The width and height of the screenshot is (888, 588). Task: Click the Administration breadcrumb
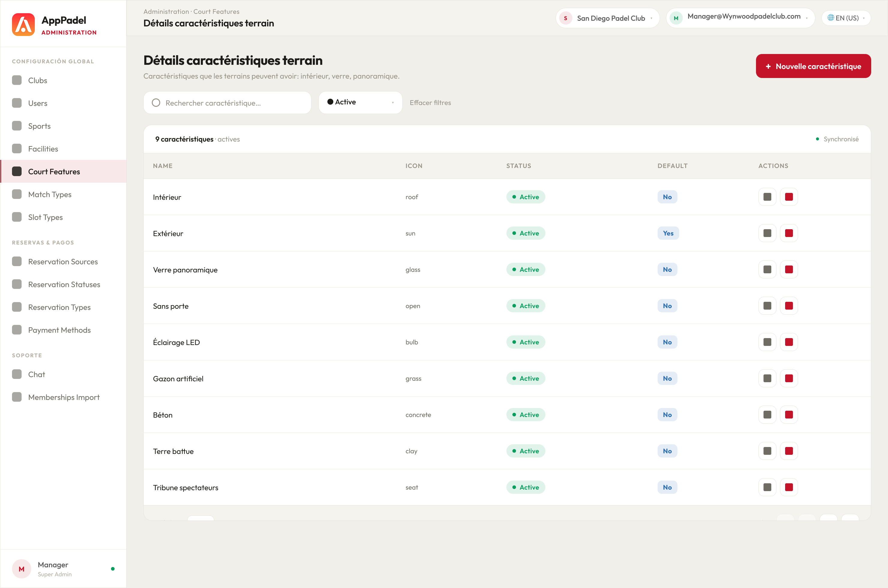[x=166, y=12]
